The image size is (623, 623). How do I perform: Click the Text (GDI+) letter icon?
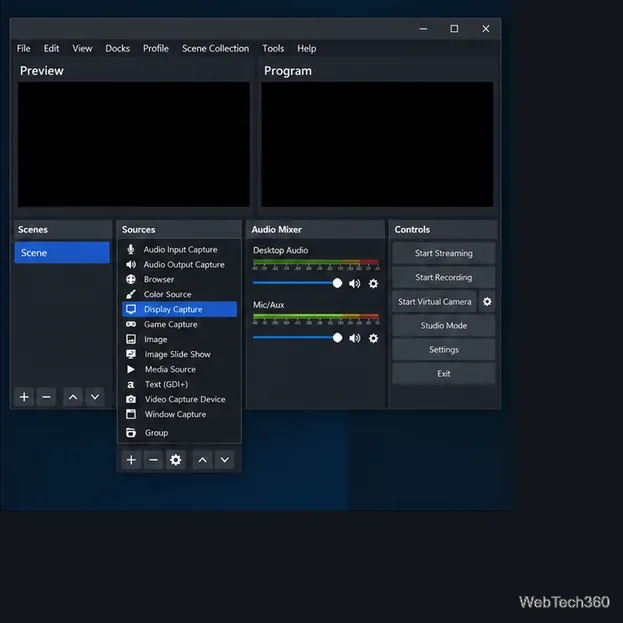point(131,384)
